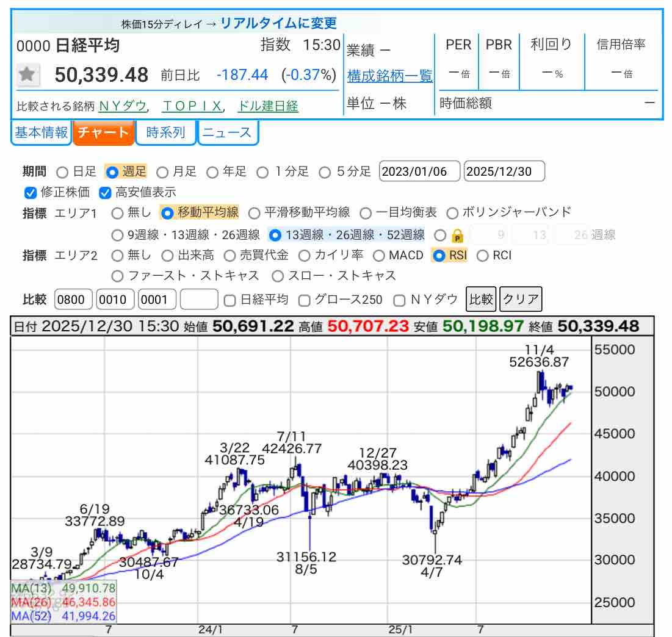The width and height of the screenshot is (672, 637).
Task: Open the ニュース tab
Action: coord(228,132)
